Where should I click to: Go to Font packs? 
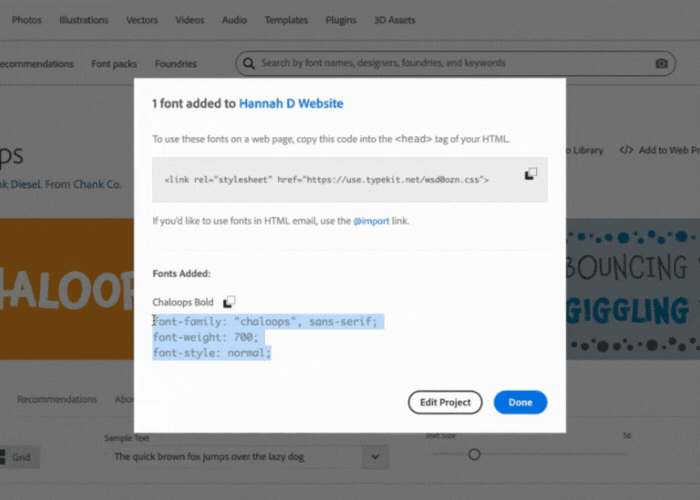114,64
